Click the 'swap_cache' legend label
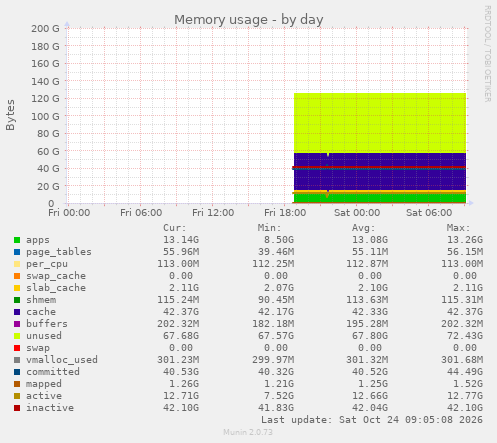This screenshot has width=497, height=443. 56,276
